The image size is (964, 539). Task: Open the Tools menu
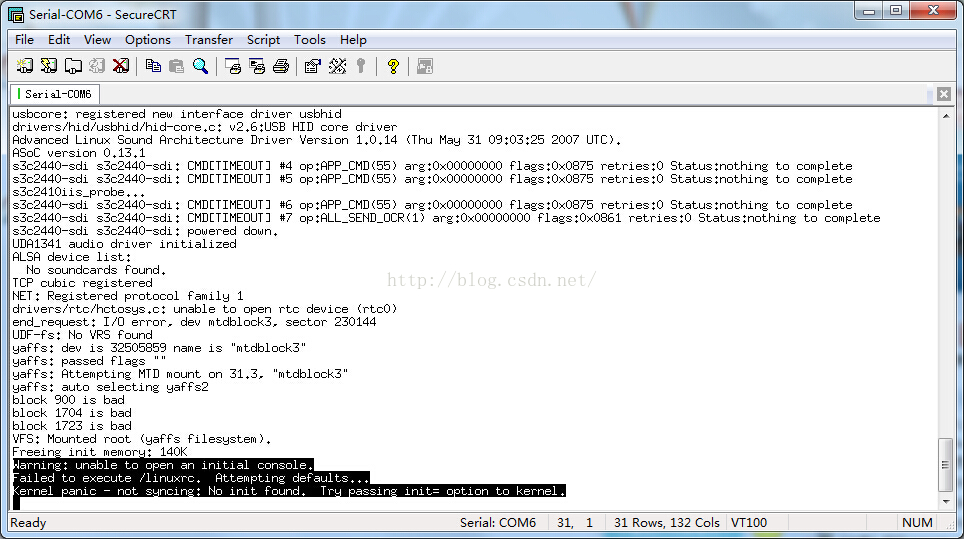pos(309,40)
